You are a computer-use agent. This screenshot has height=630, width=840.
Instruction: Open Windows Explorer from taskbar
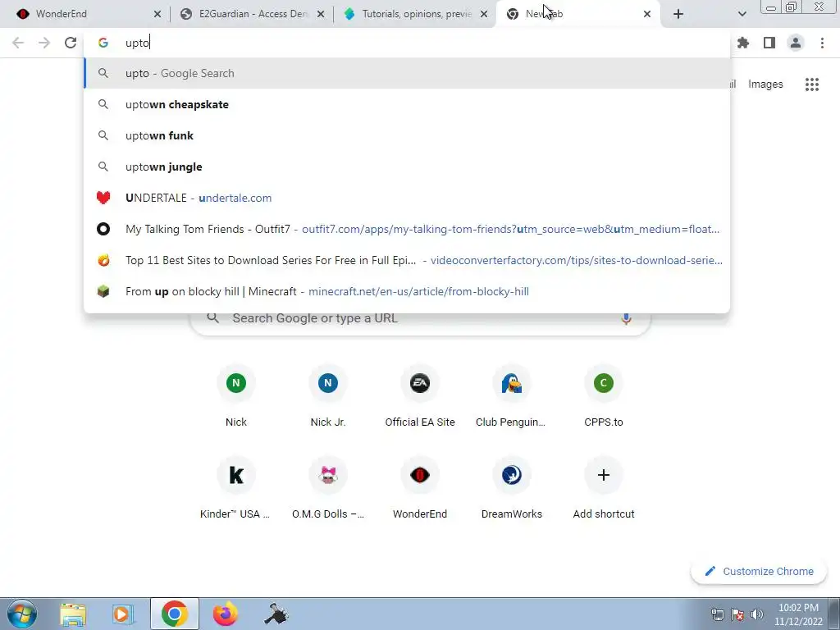(73, 614)
